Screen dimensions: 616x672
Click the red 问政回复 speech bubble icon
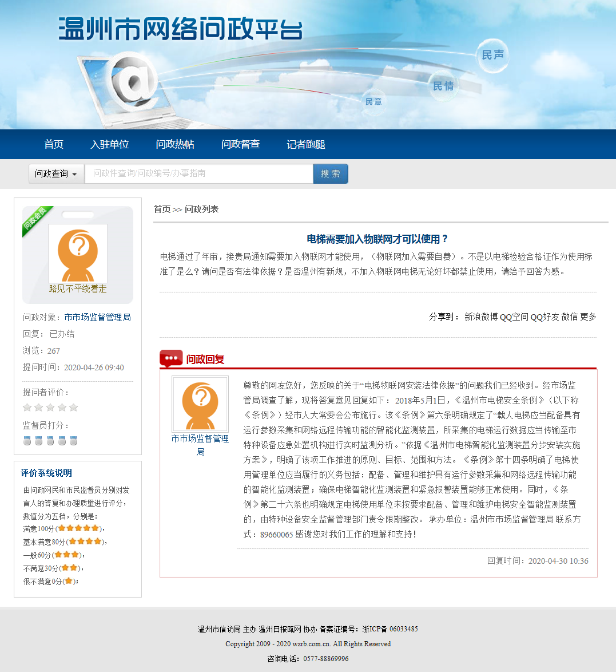[x=170, y=359]
